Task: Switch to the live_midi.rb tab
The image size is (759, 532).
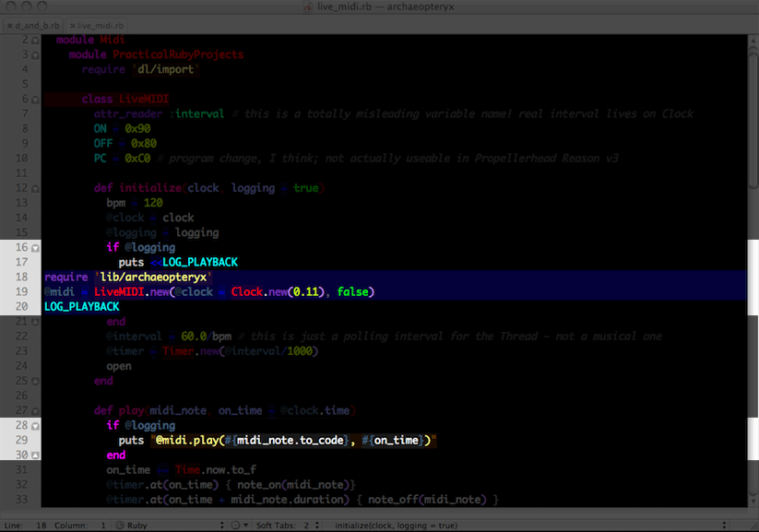Action: click(x=96, y=26)
